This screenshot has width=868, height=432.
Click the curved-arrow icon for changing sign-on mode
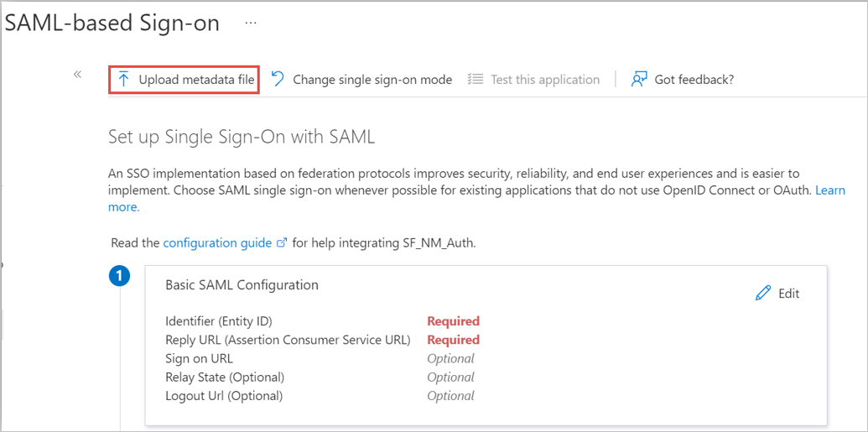point(278,79)
